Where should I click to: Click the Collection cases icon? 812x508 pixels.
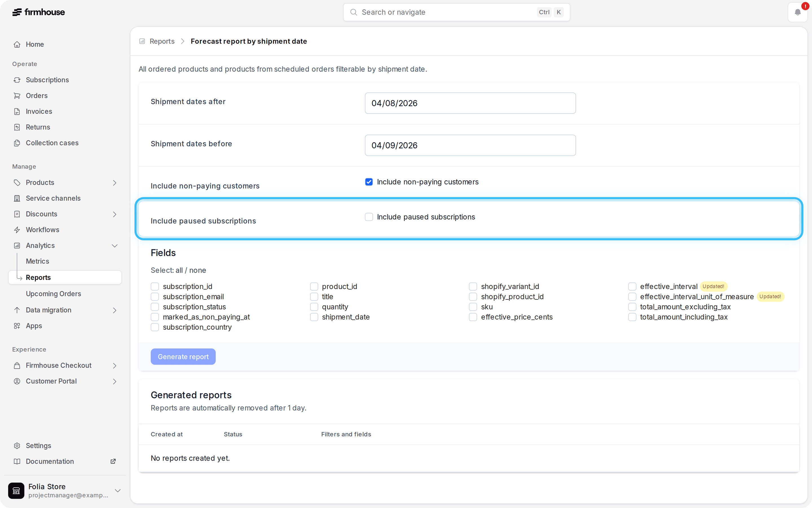17,143
